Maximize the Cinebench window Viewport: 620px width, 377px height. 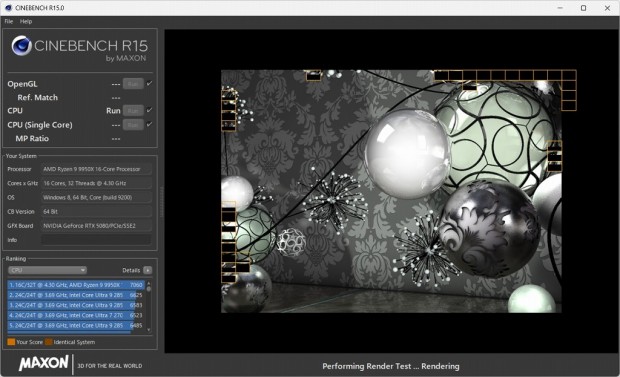coord(583,8)
